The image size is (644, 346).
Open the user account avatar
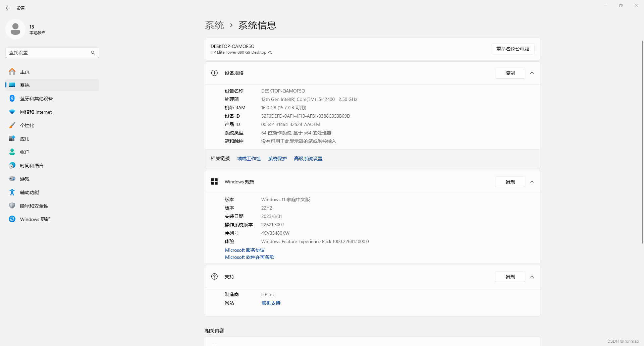pyautogui.click(x=15, y=29)
